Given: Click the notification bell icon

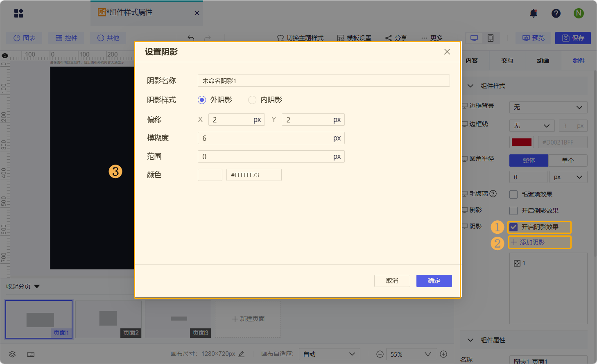Looking at the screenshot, I should (533, 13).
